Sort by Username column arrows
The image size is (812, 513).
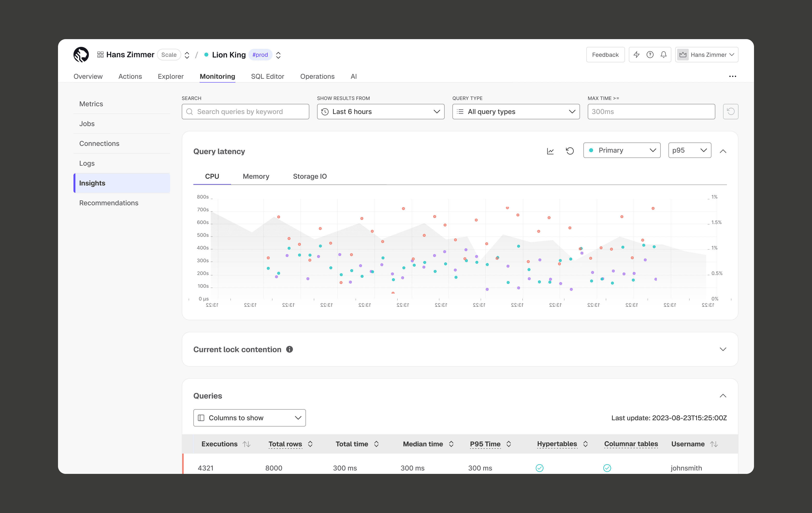[x=714, y=444]
